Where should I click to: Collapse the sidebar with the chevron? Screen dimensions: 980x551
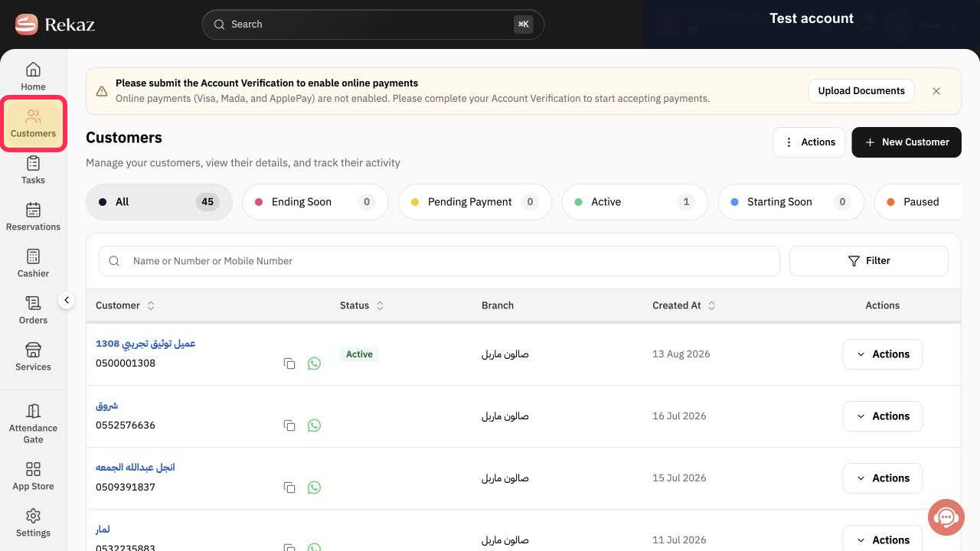point(67,300)
